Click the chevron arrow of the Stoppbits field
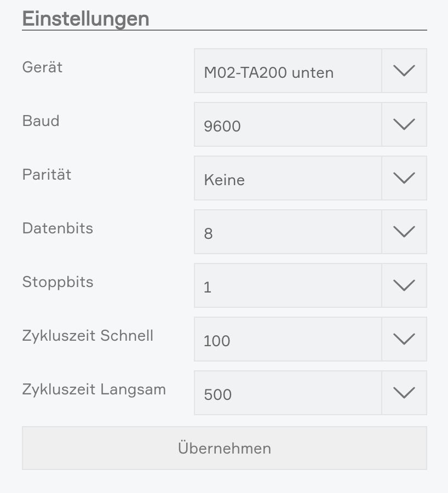The width and height of the screenshot is (448, 493). (404, 285)
